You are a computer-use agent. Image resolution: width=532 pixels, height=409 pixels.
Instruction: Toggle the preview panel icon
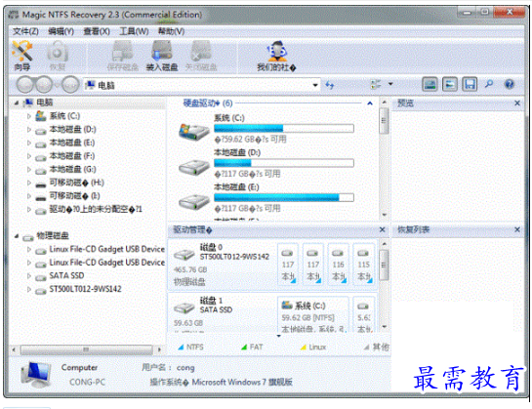[450, 84]
